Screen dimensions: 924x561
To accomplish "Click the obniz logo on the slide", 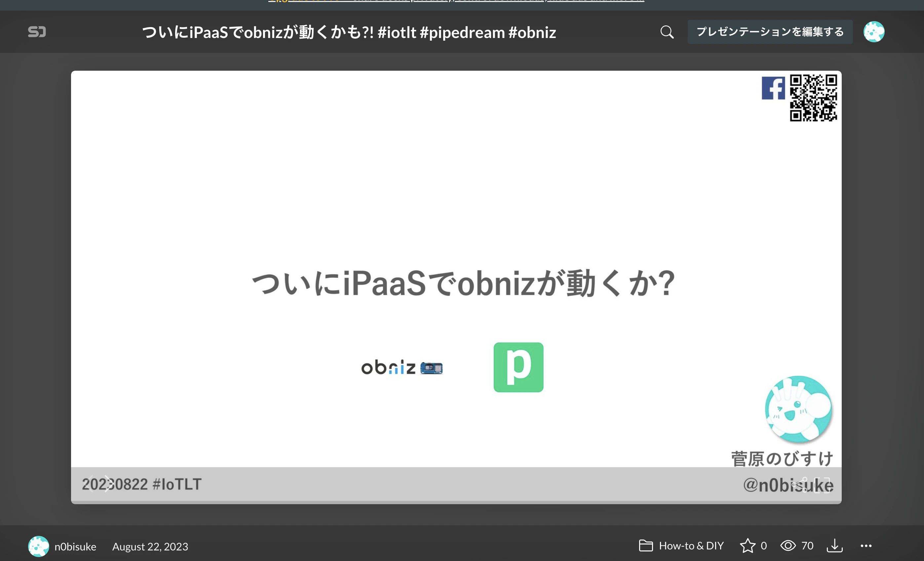I will tap(402, 367).
